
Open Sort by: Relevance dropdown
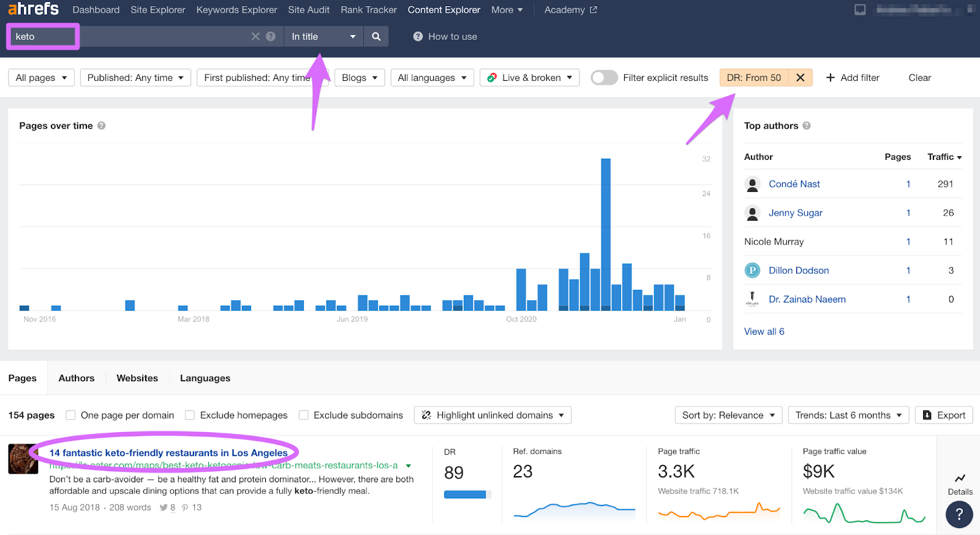pos(729,415)
